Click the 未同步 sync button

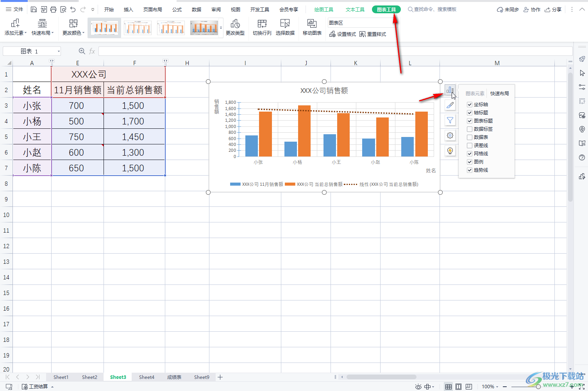pyautogui.click(x=508, y=9)
